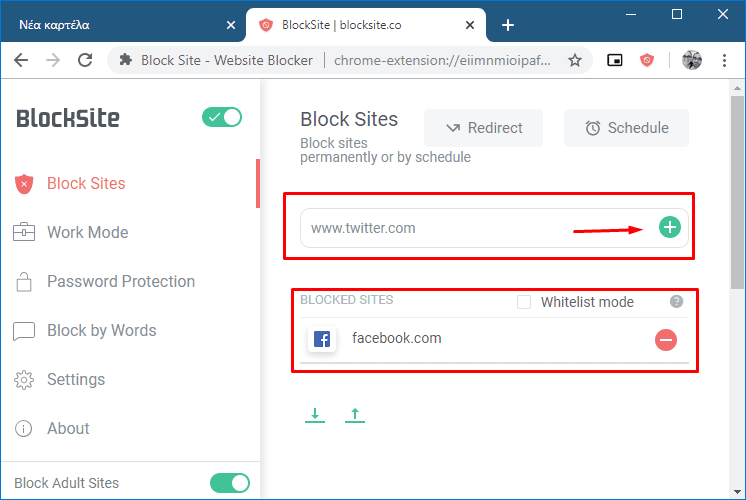The image size is (746, 500).
Task: Click the picture-in-picture media toolbar icon
Action: 615,60
